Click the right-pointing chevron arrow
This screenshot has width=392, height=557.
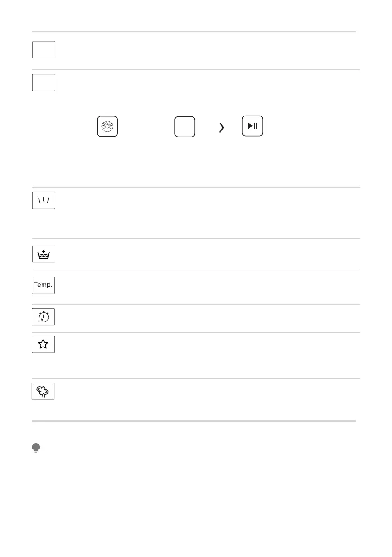(x=221, y=127)
